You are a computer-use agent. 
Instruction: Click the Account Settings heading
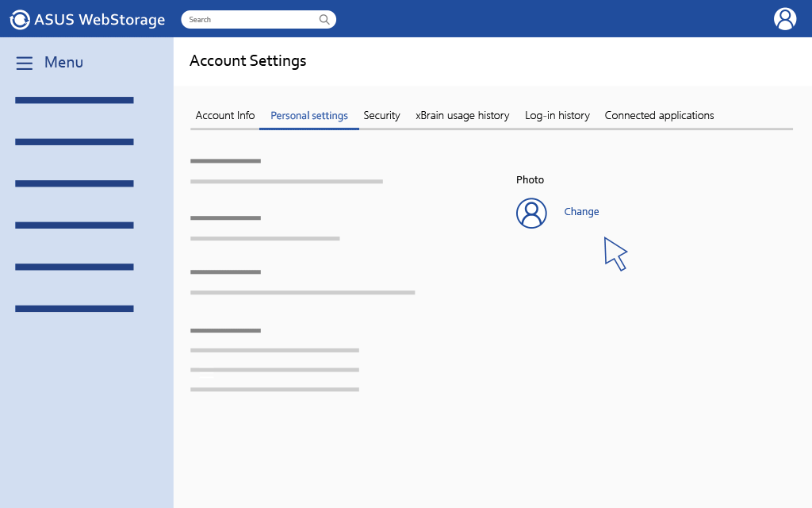pos(248,61)
